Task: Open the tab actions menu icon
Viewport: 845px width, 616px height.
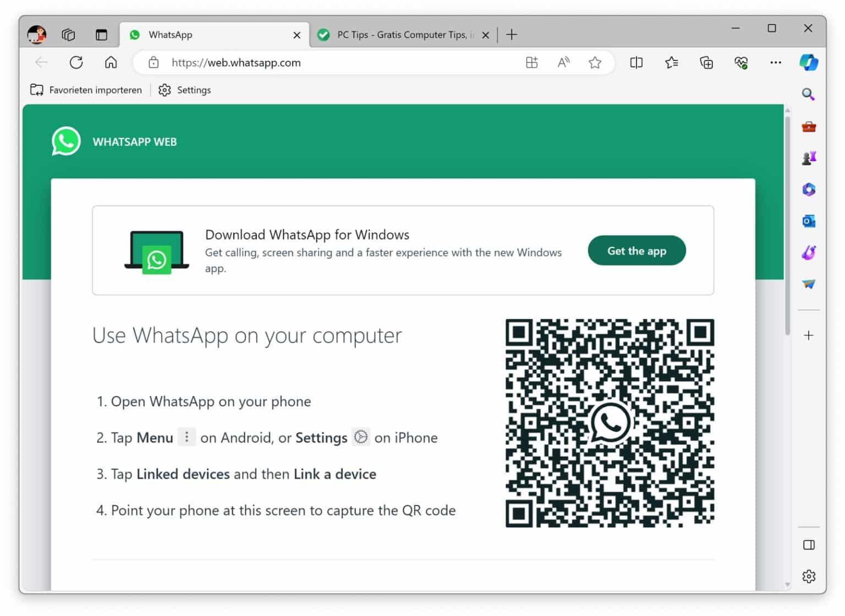Action: (x=101, y=35)
